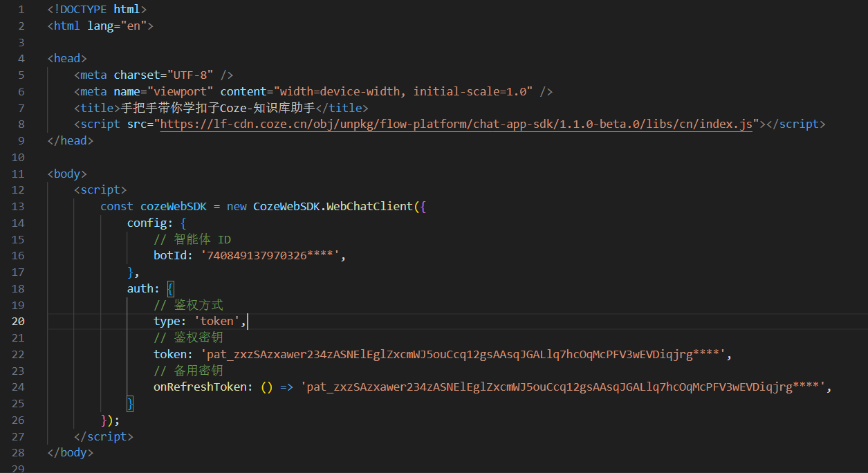
Task: Click the coze.cn script URL link
Action: pyautogui.click(x=456, y=124)
